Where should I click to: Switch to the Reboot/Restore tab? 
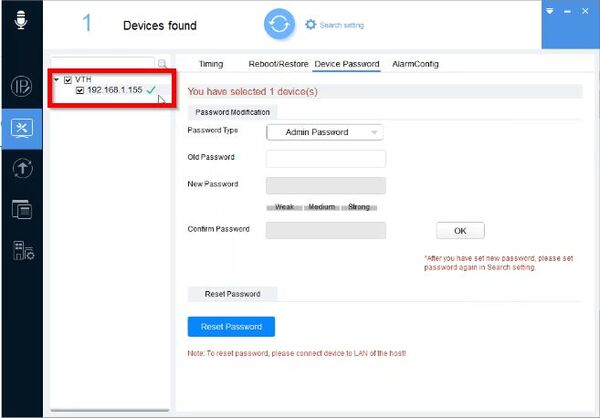[x=278, y=64]
